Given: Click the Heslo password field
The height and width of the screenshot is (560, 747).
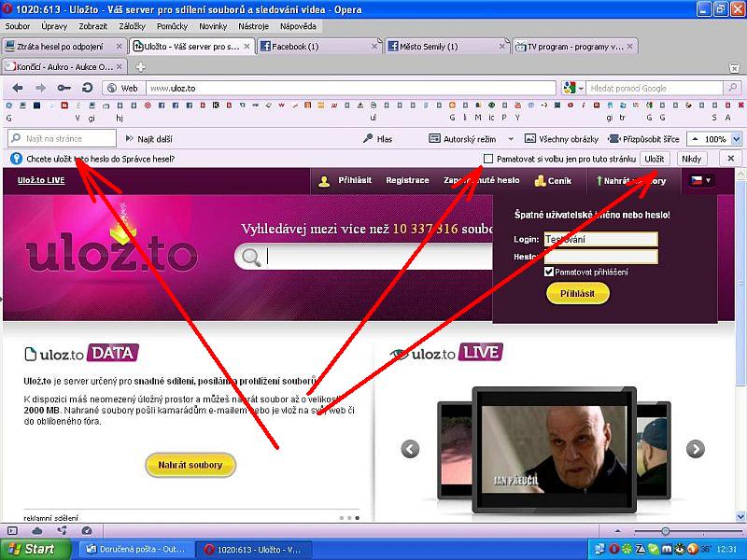Looking at the screenshot, I should pyautogui.click(x=600, y=258).
